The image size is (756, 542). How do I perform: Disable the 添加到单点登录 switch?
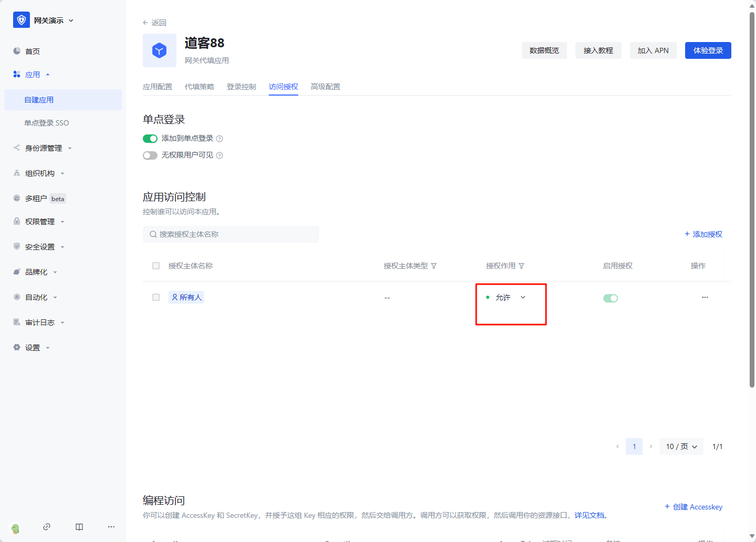(x=150, y=139)
